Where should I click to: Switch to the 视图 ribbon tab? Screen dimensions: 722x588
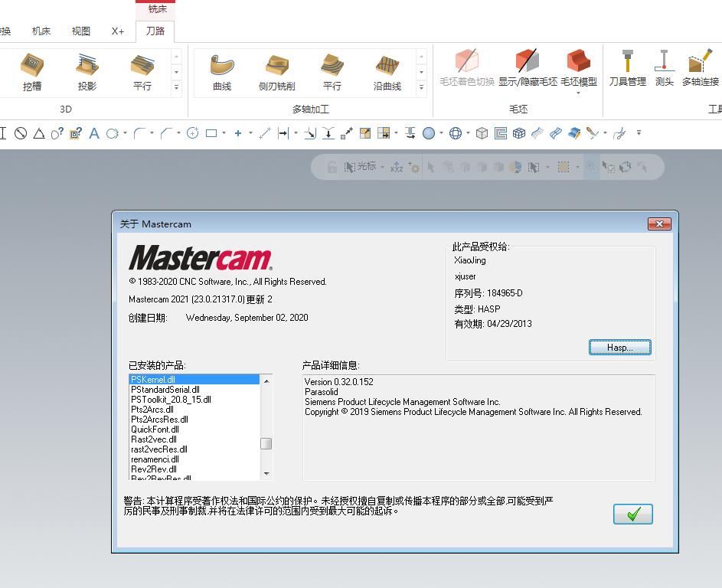click(x=81, y=31)
